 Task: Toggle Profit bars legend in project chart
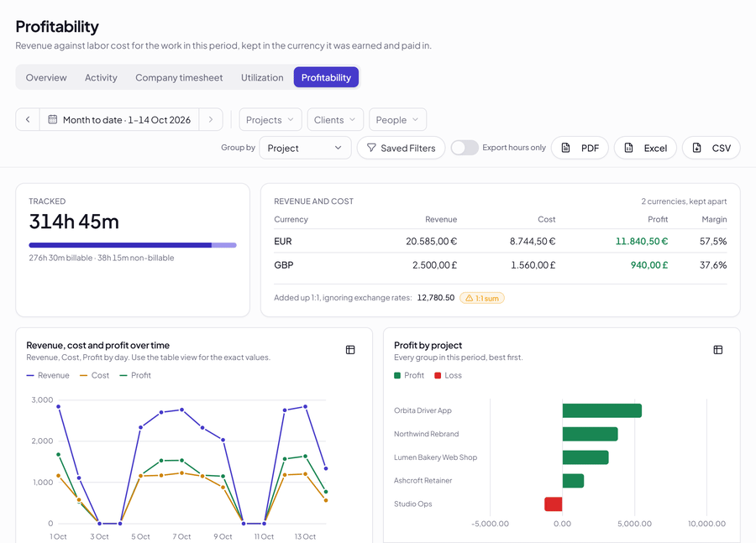point(409,375)
